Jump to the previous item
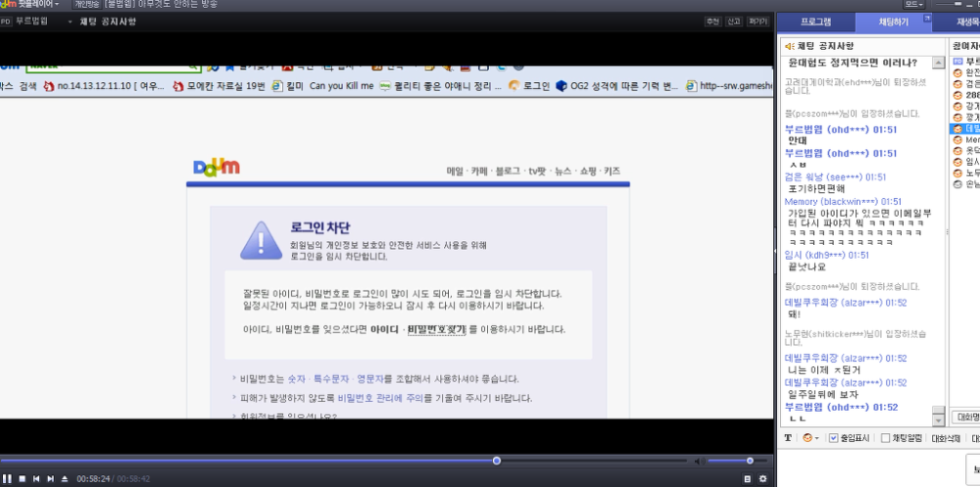980x487 pixels. point(36,479)
